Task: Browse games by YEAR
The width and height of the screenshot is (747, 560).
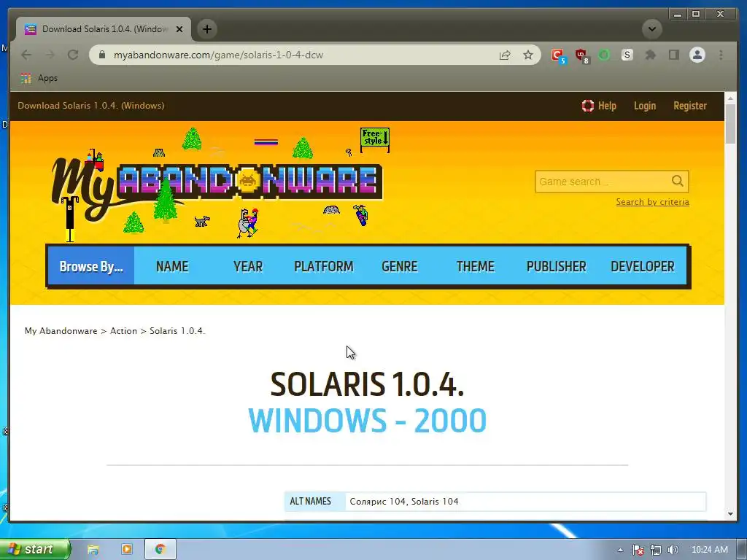Action: [x=248, y=266]
